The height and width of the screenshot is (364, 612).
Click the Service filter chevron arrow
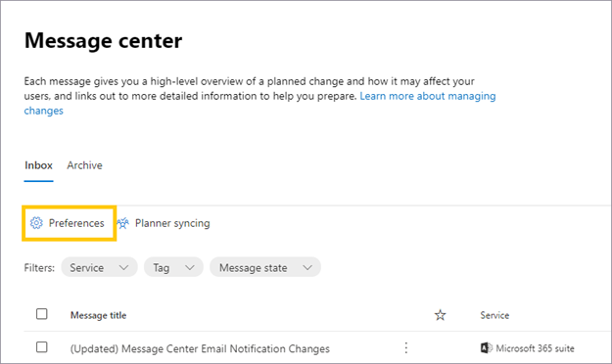click(123, 268)
